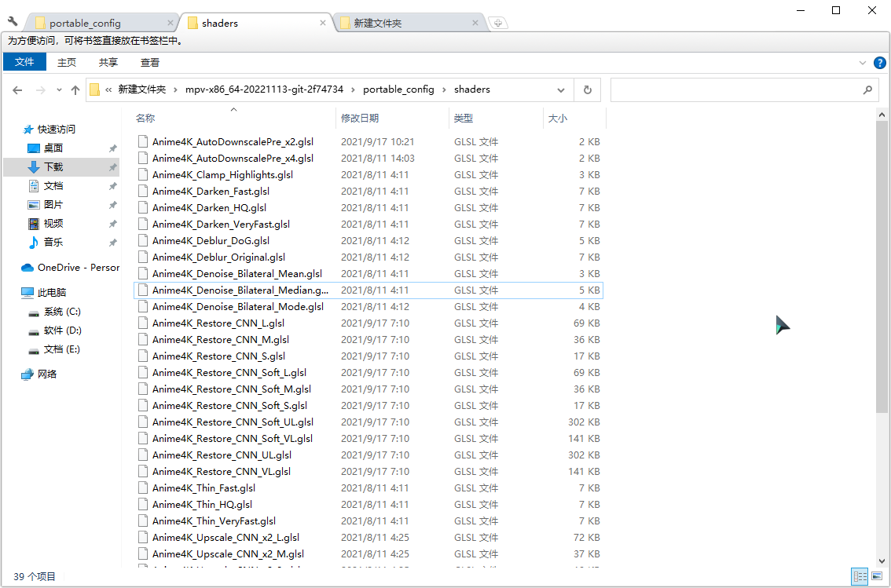Select 此电脑 in navigation pane
Screen dimensions: 891x588
click(44, 292)
